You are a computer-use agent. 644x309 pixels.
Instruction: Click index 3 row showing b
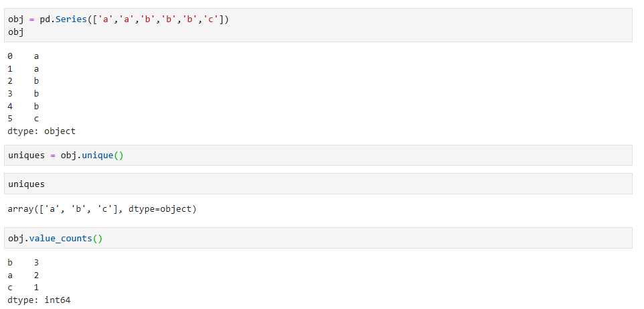pyautogui.click(x=23, y=94)
